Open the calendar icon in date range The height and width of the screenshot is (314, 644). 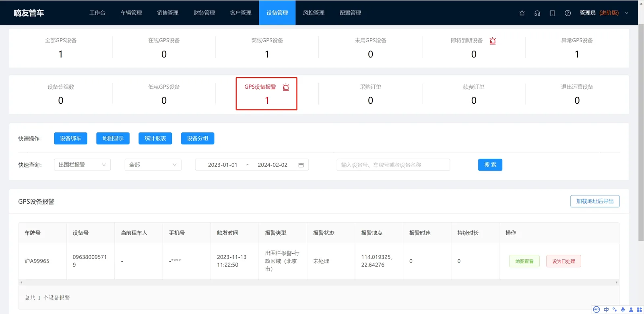pos(301,165)
